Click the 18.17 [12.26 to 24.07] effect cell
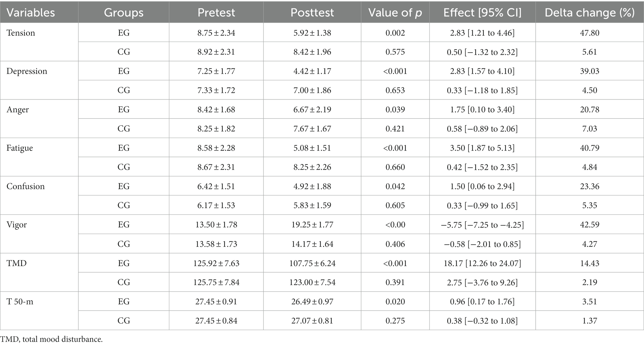This screenshot has height=346, width=644. (482, 263)
